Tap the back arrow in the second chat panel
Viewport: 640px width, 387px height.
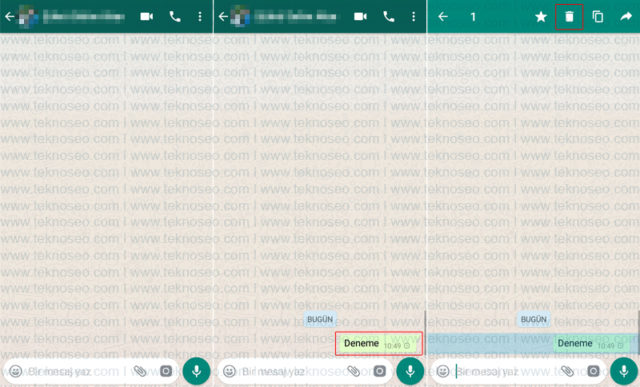tap(223, 17)
